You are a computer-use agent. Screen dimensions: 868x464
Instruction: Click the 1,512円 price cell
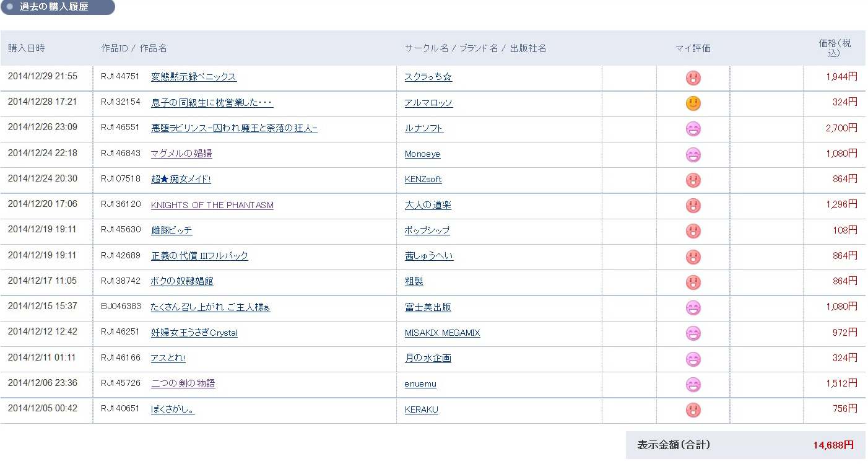pyautogui.click(x=842, y=383)
